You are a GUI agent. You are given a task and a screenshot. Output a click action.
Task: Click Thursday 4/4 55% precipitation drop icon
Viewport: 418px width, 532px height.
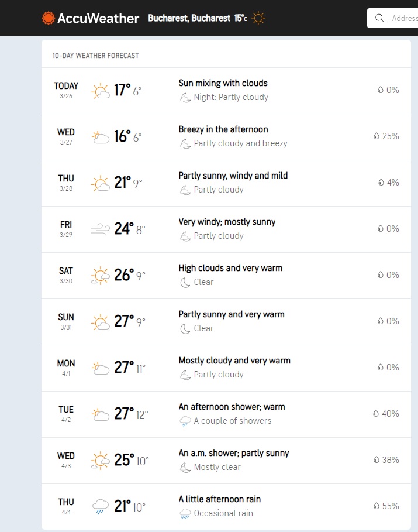(x=376, y=506)
